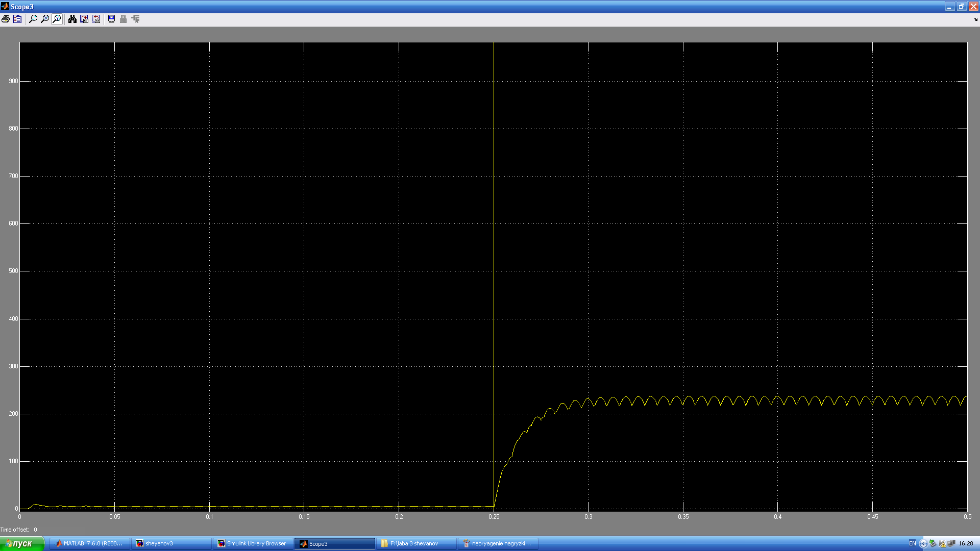
Task: Autoscale the plot with the binoculars icon
Action: (x=72, y=19)
